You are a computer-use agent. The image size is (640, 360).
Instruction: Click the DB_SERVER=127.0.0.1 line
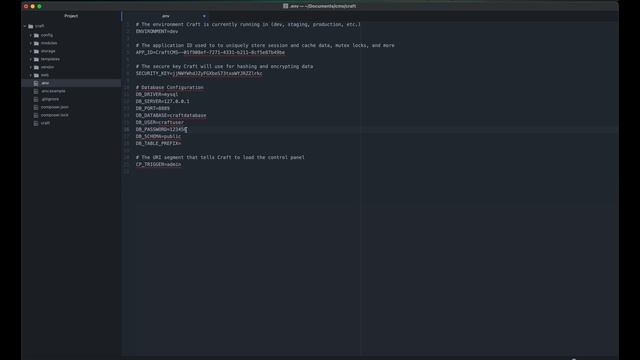point(162,101)
